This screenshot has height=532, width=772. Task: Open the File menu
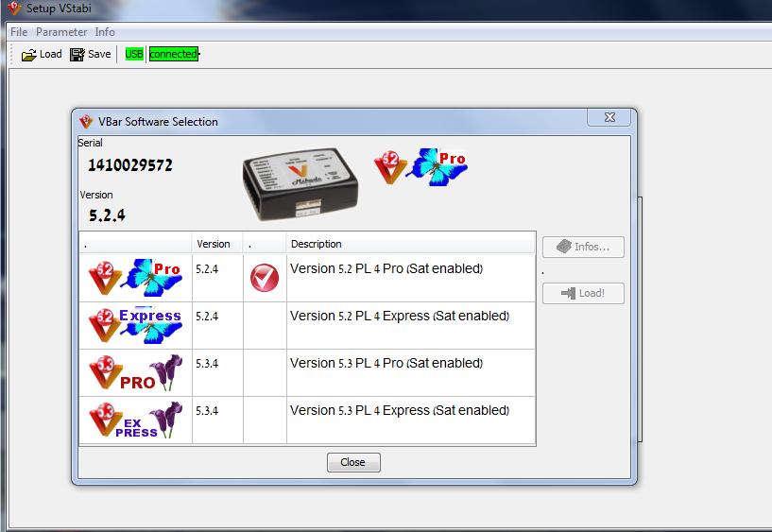pos(19,32)
